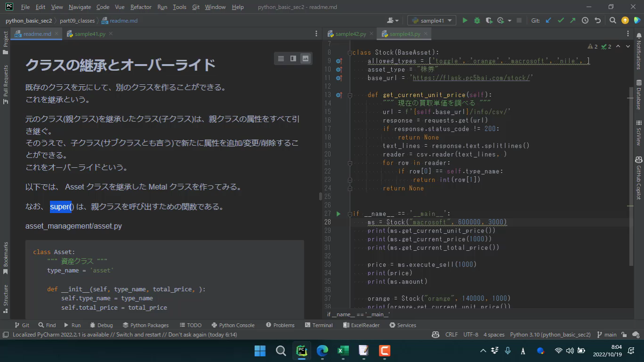Screen dimensions: 644x362
Task: Open the main Git branch selector
Action: [x=607, y=335]
